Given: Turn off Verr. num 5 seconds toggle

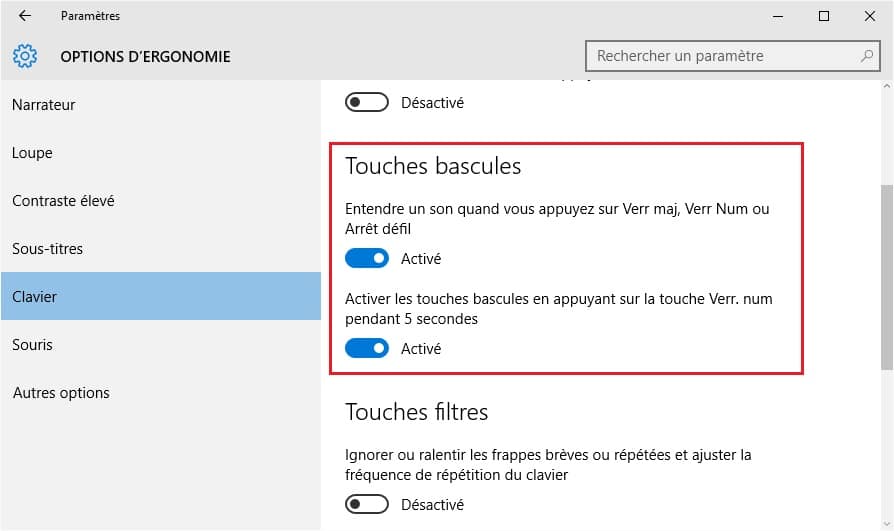Looking at the screenshot, I should click(367, 349).
